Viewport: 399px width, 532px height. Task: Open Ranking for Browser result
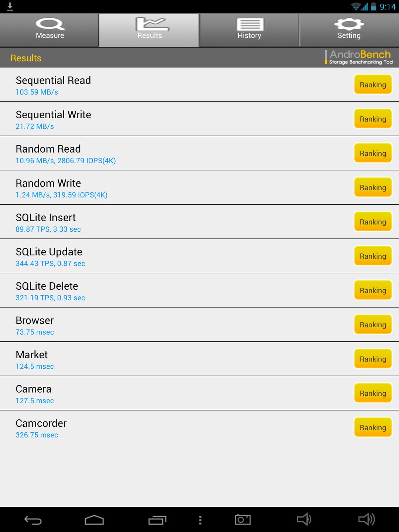(373, 324)
